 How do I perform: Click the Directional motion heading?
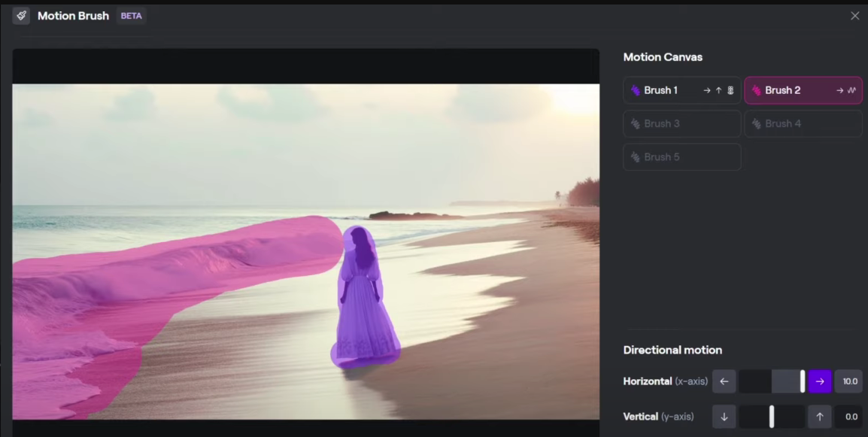tap(672, 350)
